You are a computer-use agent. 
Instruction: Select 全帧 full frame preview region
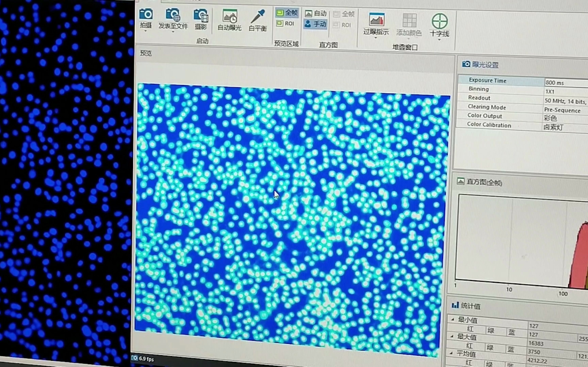pyautogui.click(x=287, y=12)
